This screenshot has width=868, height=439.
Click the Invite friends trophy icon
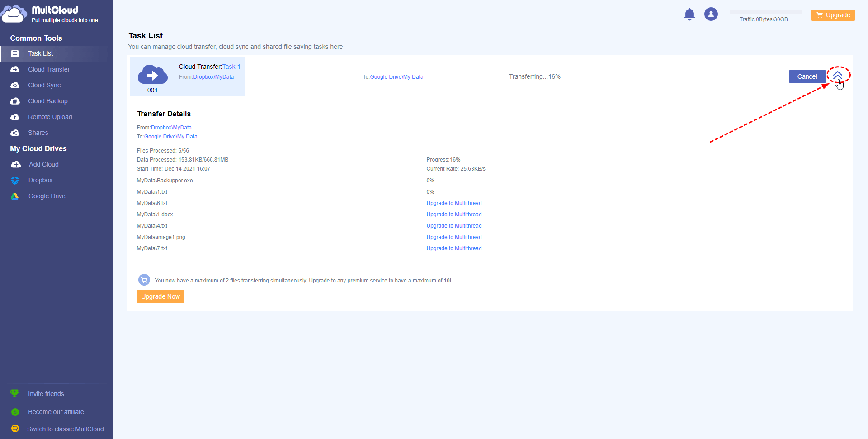(x=15, y=393)
